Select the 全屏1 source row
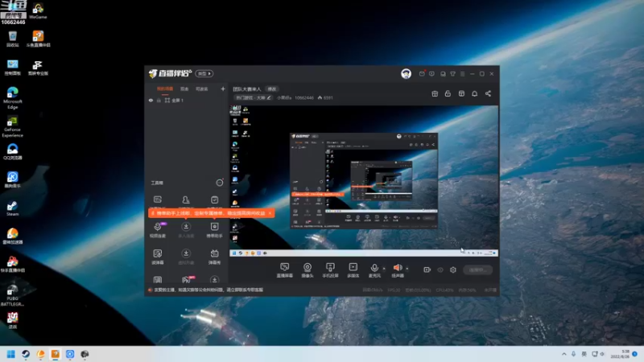 [186, 100]
